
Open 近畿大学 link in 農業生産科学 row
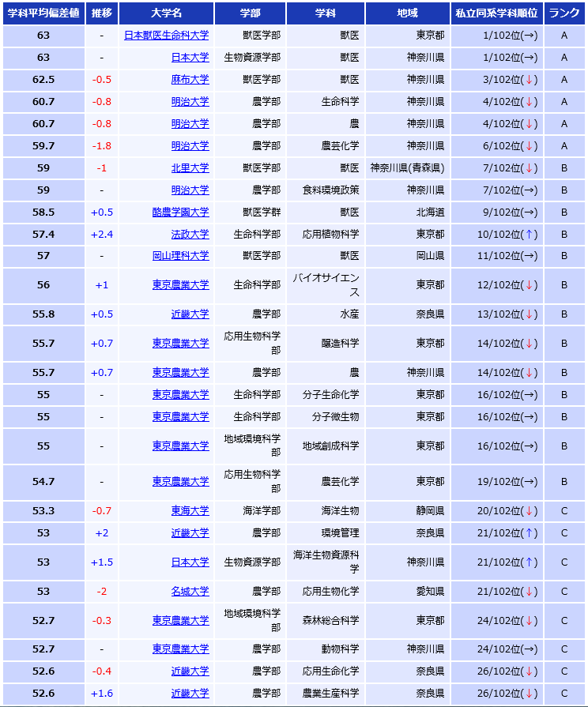coord(190,693)
